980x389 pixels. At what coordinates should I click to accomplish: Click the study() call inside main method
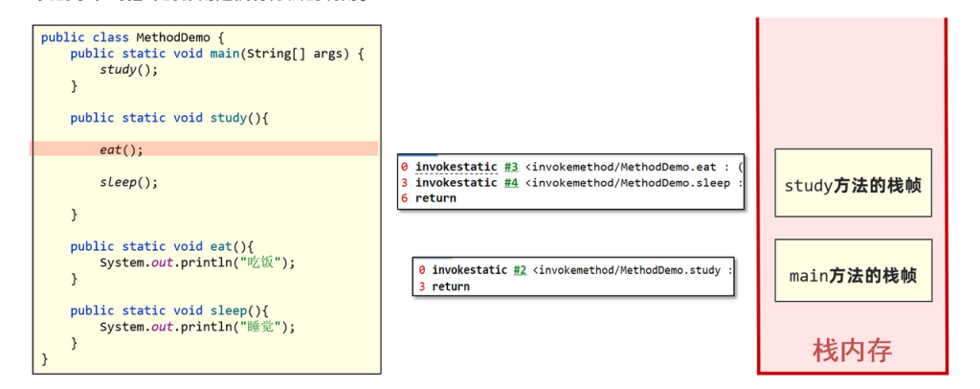[x=128, y=70]
